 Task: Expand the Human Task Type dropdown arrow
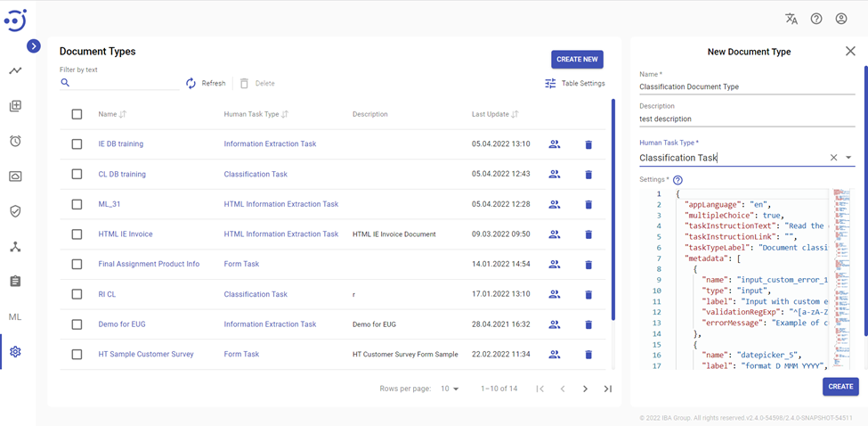[x=848, y=158]
